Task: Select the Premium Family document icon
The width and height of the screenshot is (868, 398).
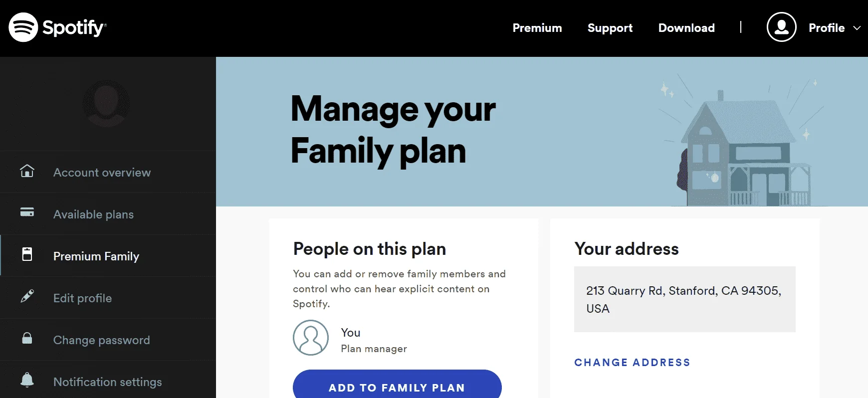Action: [27, 254]
